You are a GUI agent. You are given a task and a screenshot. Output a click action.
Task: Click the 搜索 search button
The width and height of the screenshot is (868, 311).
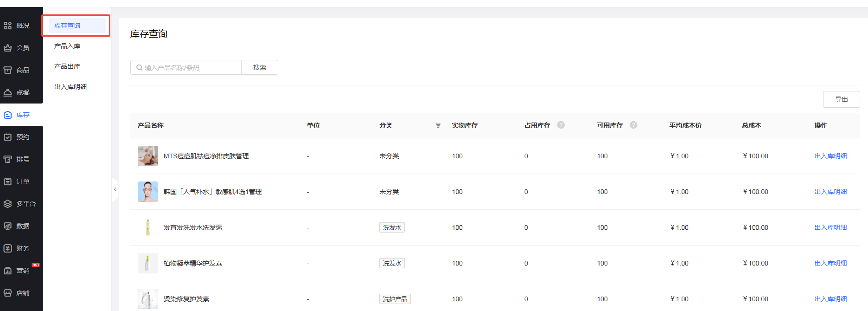pos(260,67)
